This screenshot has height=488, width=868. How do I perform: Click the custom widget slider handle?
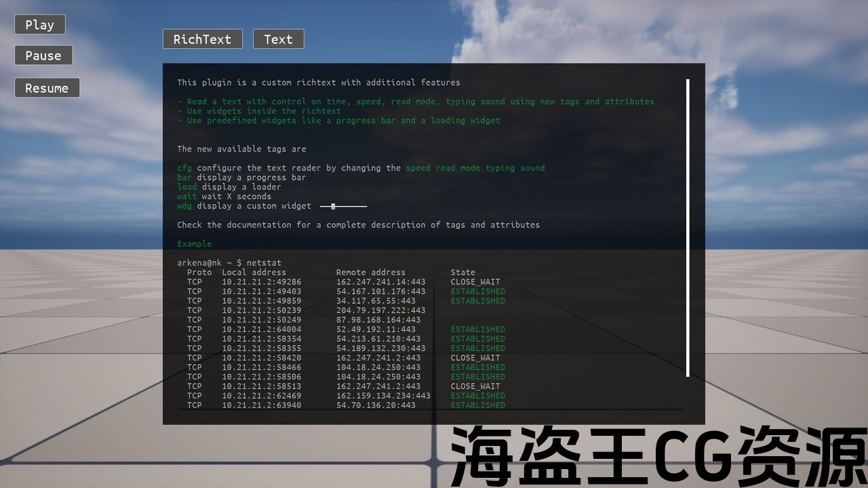pyautogui.click(x=333, y=206)
